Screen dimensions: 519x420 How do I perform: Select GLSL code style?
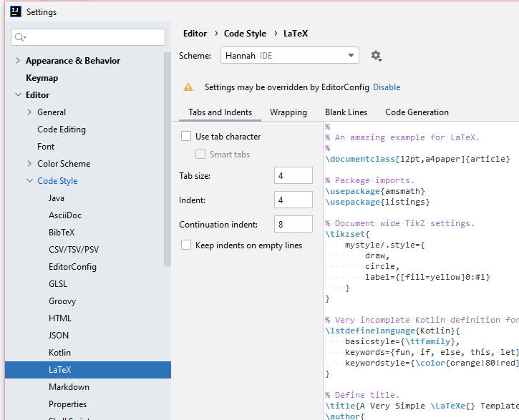pyautogui.click(x=58, y=284)
